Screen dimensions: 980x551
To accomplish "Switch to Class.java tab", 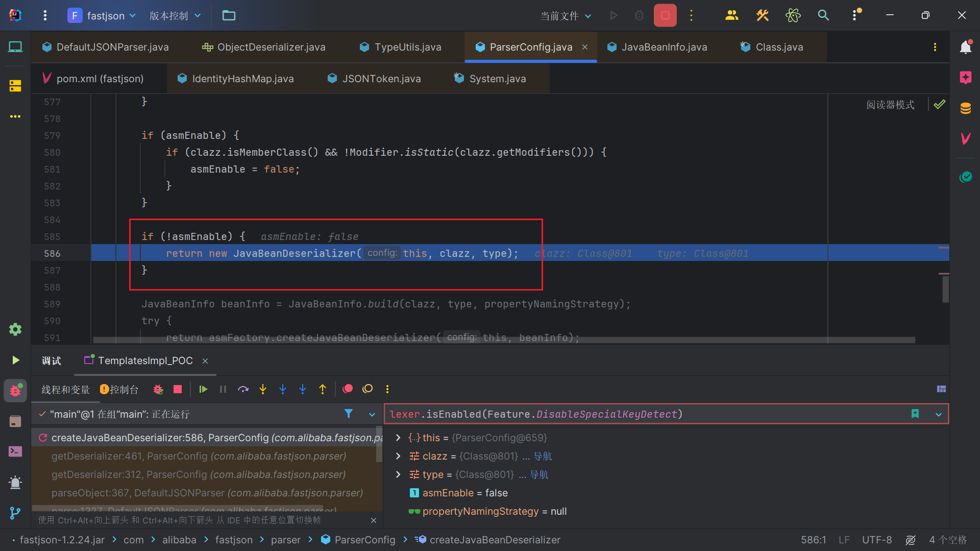I will pos(772,47).
